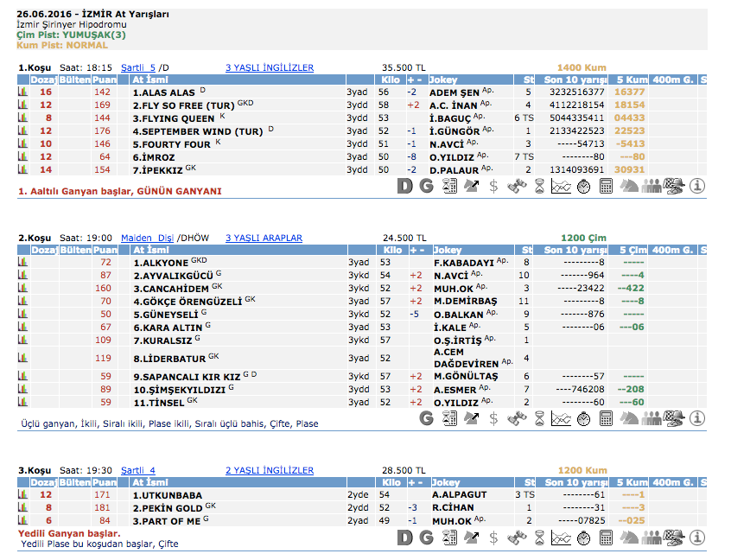
Task: Open the 2 YAŞLI İNGİLİZLER link
Action: [270, 471]
